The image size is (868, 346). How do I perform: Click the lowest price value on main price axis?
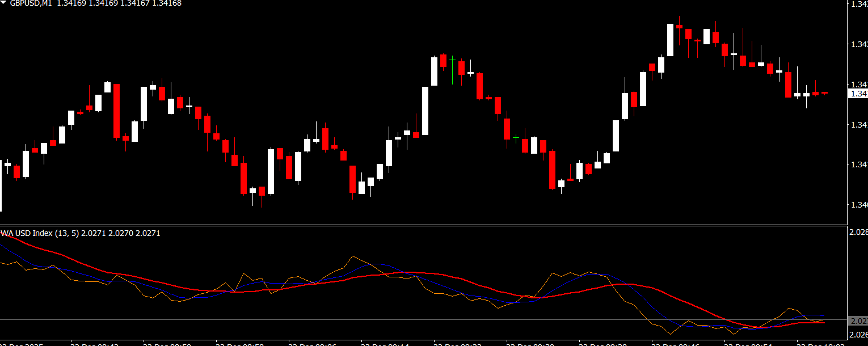pos(858,204)
